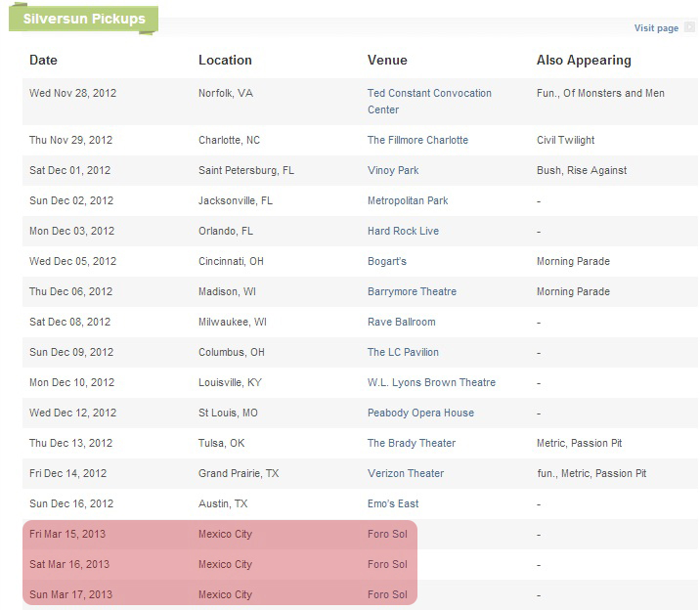Click the Verizon Theater link
Image resolution: width=700 pixels, height=610 pixels.
pyautogui.click(x=406, y=473)
